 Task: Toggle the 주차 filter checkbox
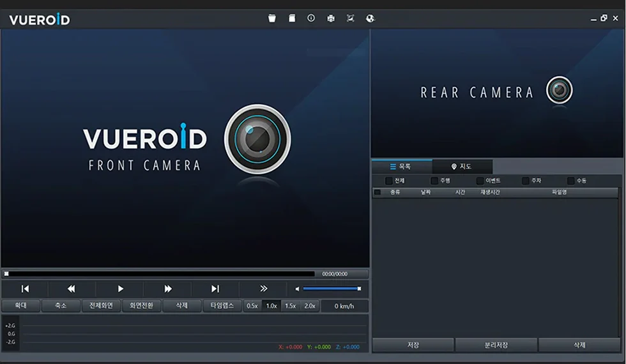point(526,181)
